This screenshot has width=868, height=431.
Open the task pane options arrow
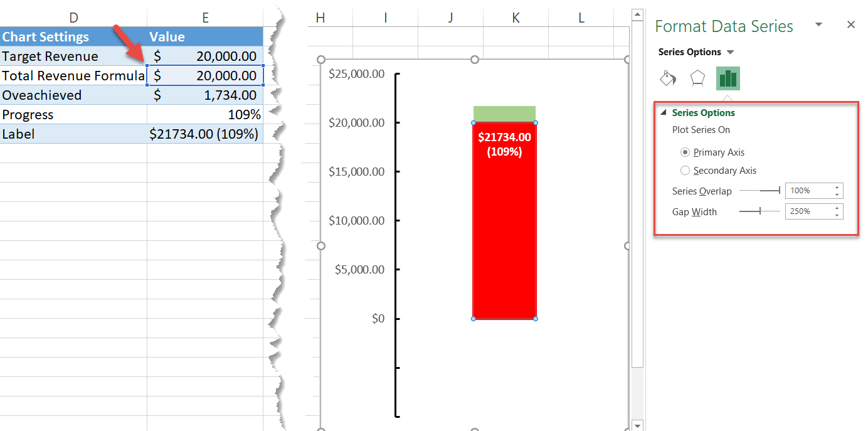pos(818,25)
